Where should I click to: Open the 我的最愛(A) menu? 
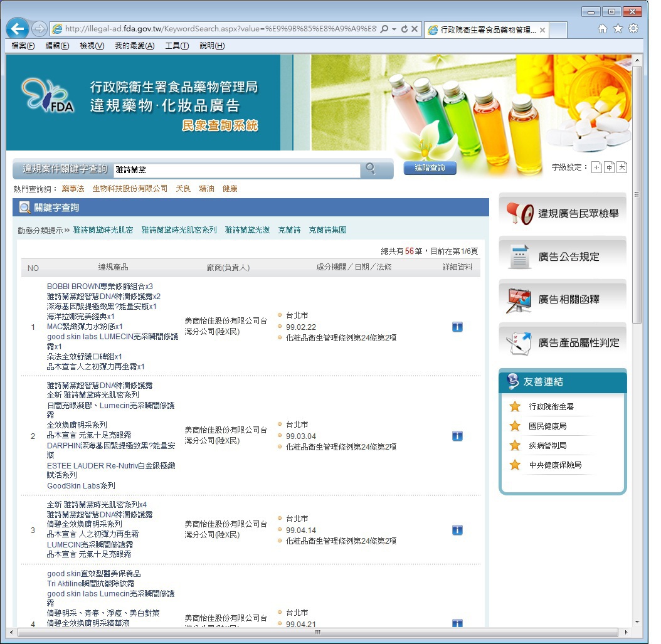coord(134,46)
